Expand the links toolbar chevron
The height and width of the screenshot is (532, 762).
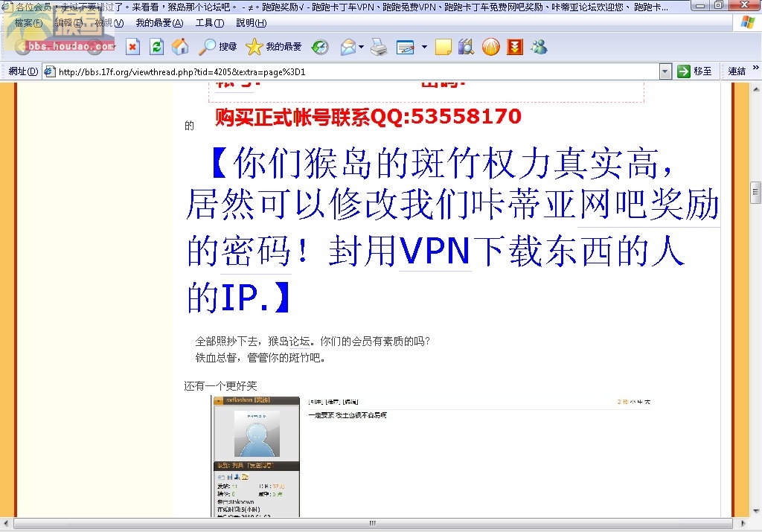(x=755, y=68)
